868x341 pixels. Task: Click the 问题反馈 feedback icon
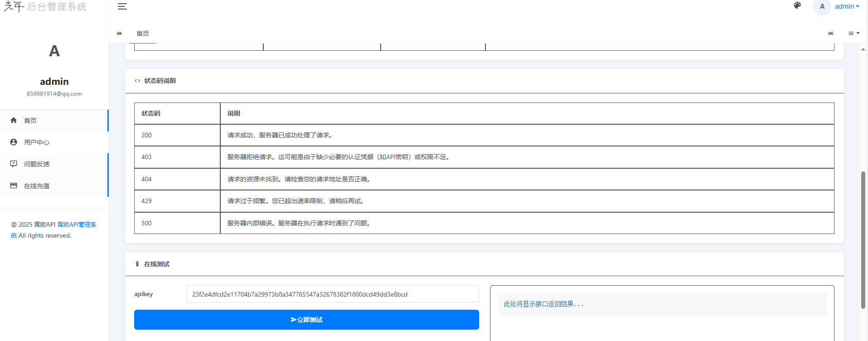(14, 164)
